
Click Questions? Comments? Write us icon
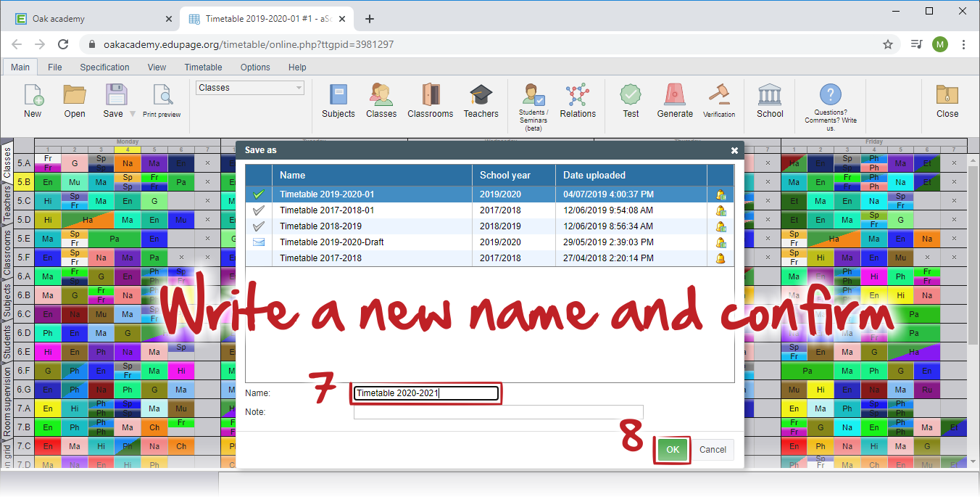(831, 94)
